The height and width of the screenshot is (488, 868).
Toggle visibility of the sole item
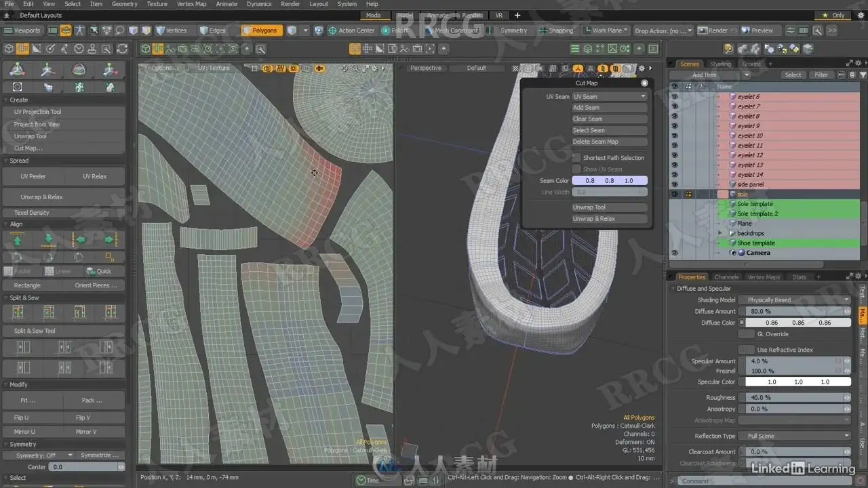[x=674, y=195]
